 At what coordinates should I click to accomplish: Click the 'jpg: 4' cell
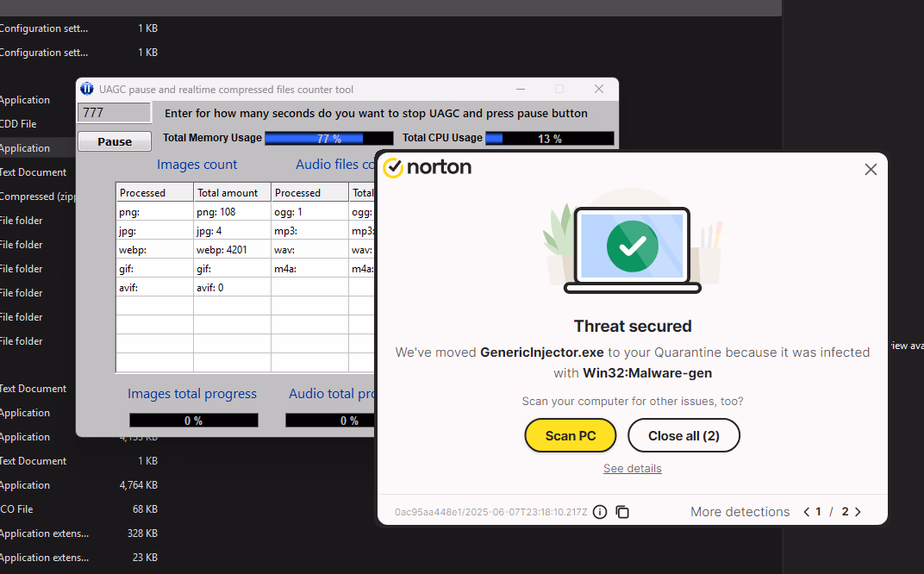(232, 230)
